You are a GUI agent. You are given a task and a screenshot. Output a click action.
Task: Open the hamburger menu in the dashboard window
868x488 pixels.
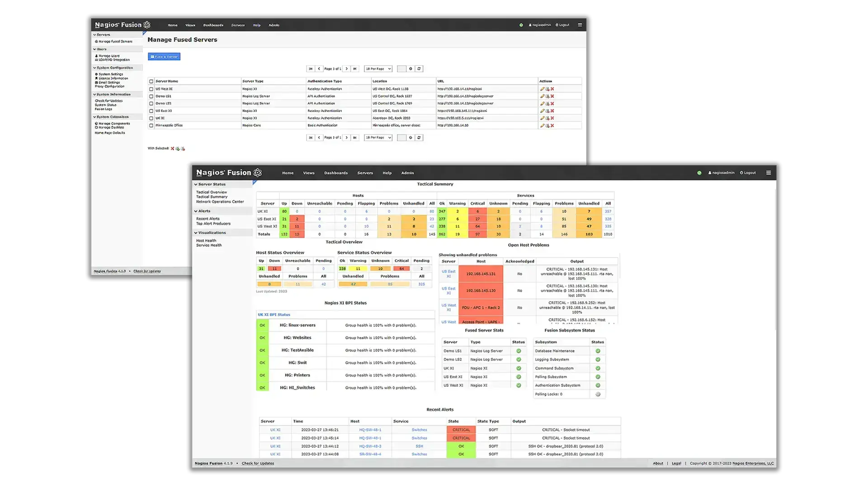769,173
